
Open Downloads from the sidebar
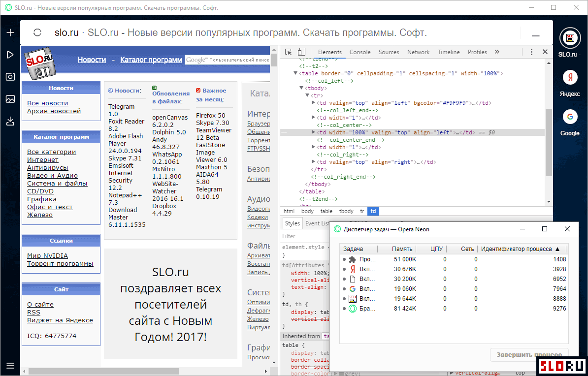point(10,121)
